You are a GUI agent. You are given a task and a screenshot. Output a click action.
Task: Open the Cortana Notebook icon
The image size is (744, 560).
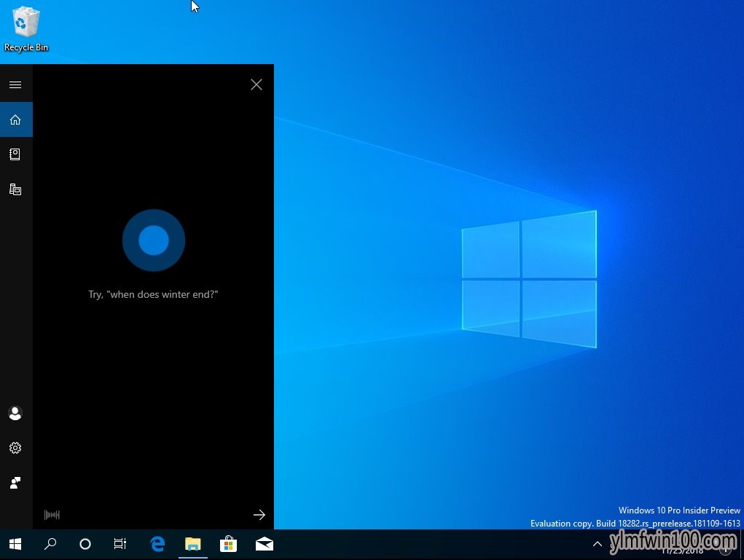click(x=15, y=154)
